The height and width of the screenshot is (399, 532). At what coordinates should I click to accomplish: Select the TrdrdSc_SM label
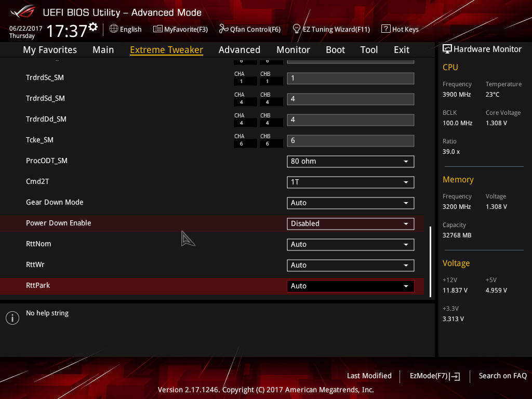point(45,77)
